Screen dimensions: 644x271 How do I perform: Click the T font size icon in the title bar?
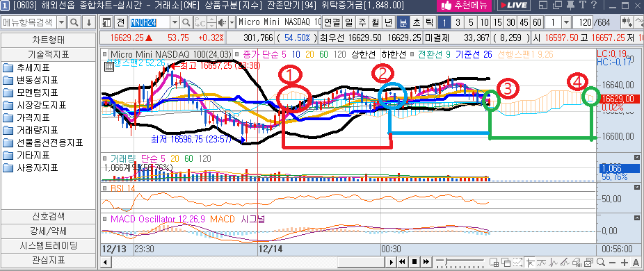(x=582, y=6)
